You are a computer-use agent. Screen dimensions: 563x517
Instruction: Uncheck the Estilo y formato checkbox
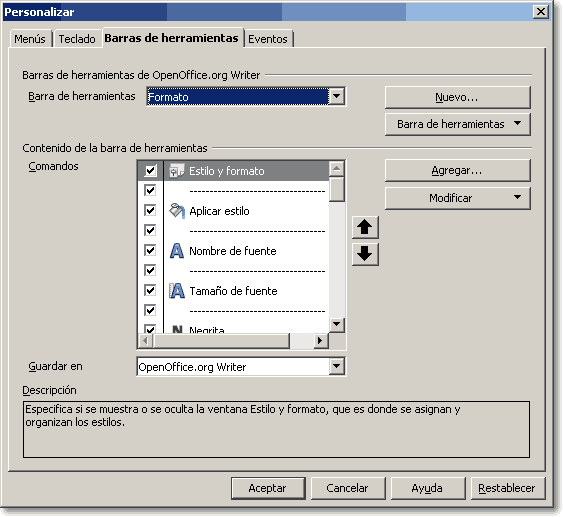point(150,171)
